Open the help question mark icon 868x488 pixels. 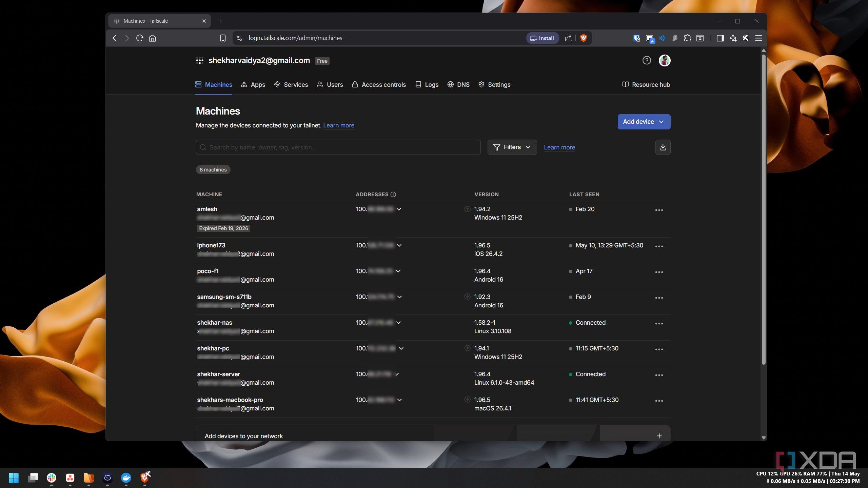click(647, 60)
